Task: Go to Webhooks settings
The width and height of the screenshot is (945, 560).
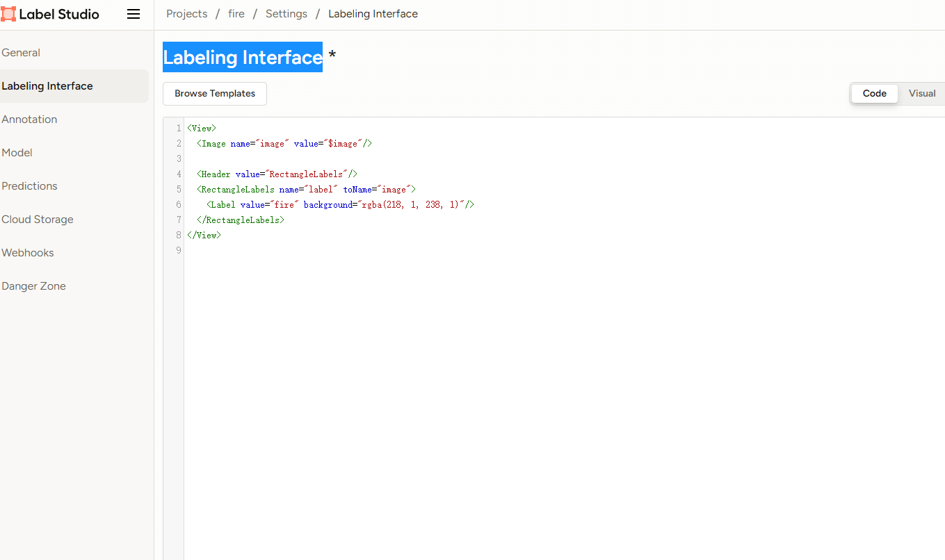Action: 28,253
